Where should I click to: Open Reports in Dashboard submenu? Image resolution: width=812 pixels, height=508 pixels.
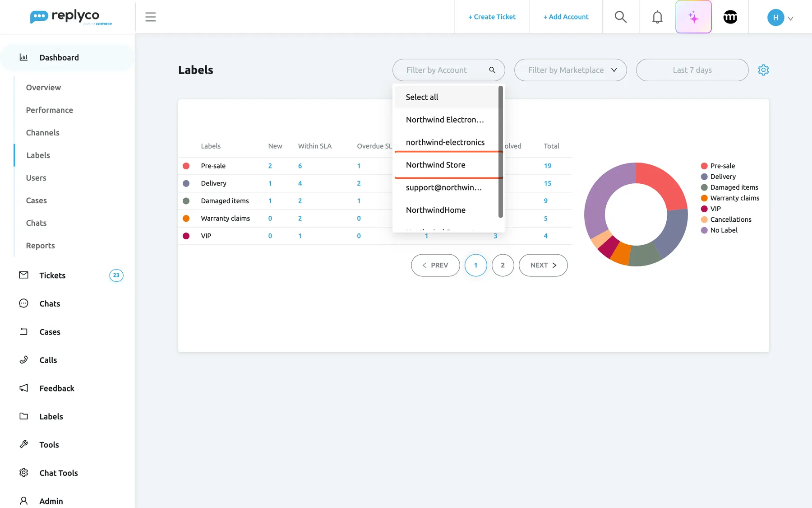click(x=40, y=246)
